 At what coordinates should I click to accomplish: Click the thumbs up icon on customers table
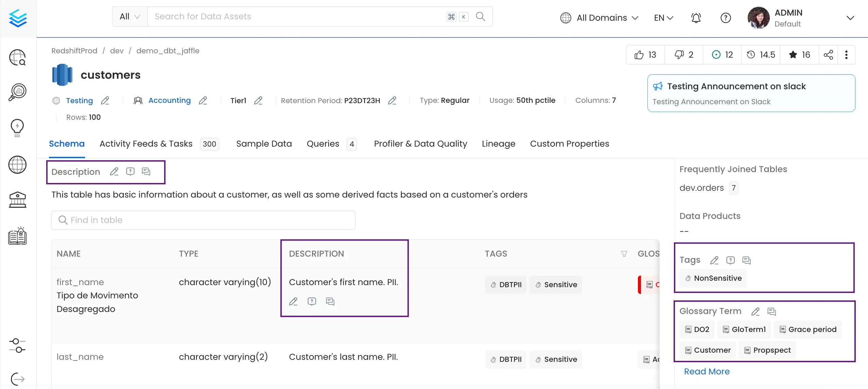coord(639,55)
